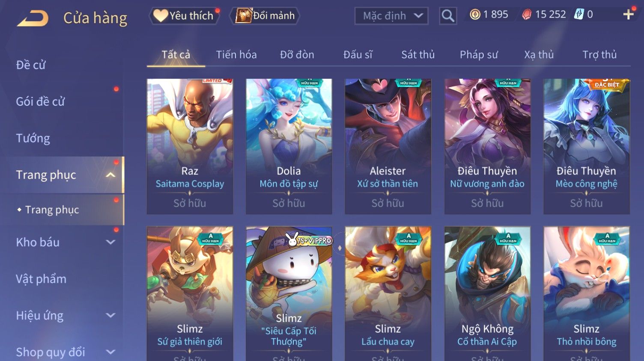Tap the golden back arrow icon

(33, 18)
